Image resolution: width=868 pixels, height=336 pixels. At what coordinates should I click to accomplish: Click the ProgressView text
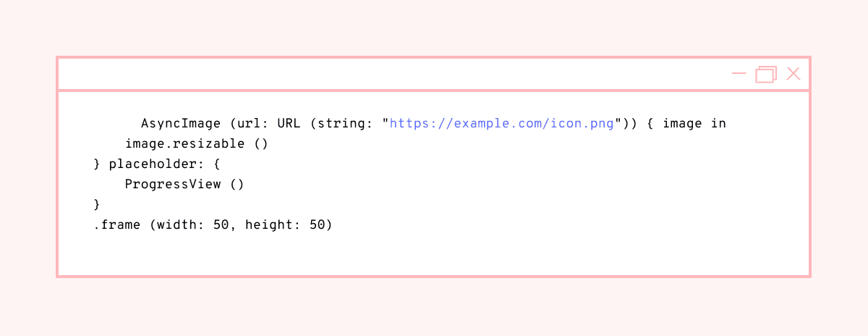172,184
